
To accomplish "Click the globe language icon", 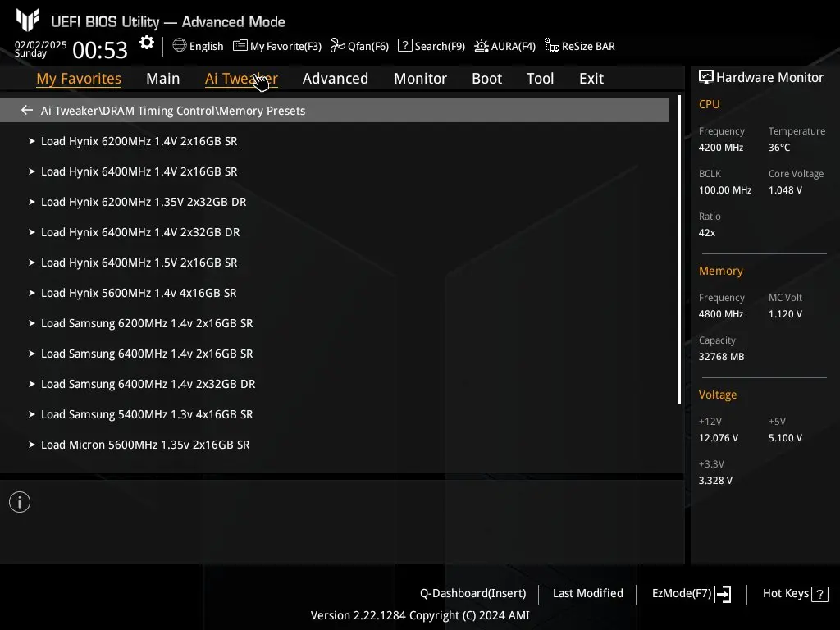I will pyautogui.click(x=180, y=46).
